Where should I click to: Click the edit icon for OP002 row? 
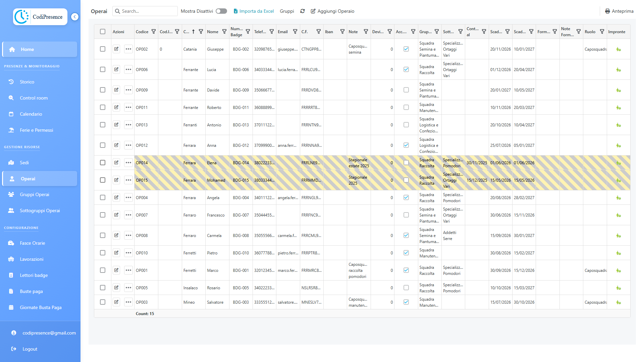point(116,49)
